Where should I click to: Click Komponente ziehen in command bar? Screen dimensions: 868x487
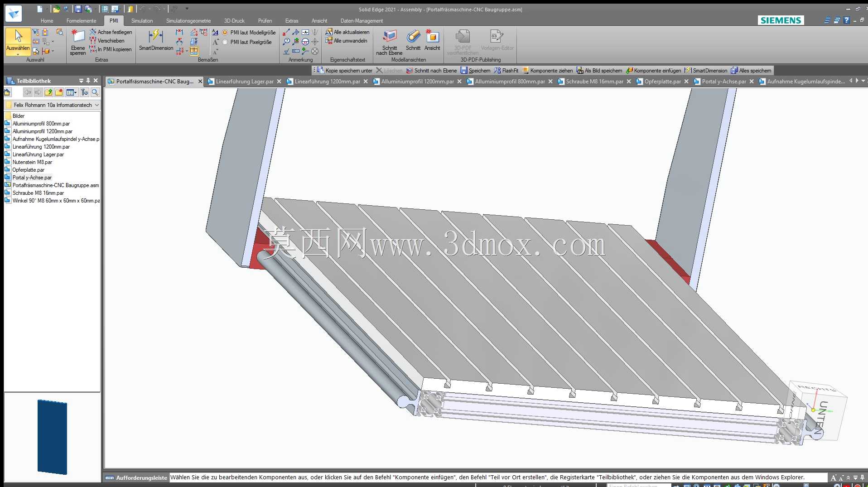click(x=547, y=71)
